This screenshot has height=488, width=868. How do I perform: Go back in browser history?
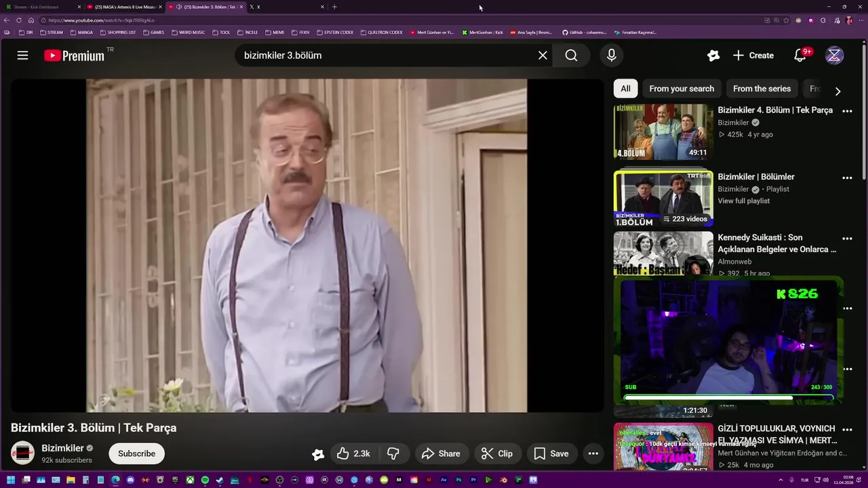point(7,20)
